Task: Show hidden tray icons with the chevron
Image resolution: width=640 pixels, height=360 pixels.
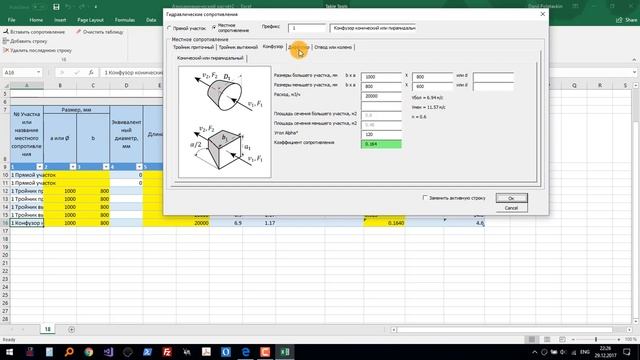Action: 535,352
